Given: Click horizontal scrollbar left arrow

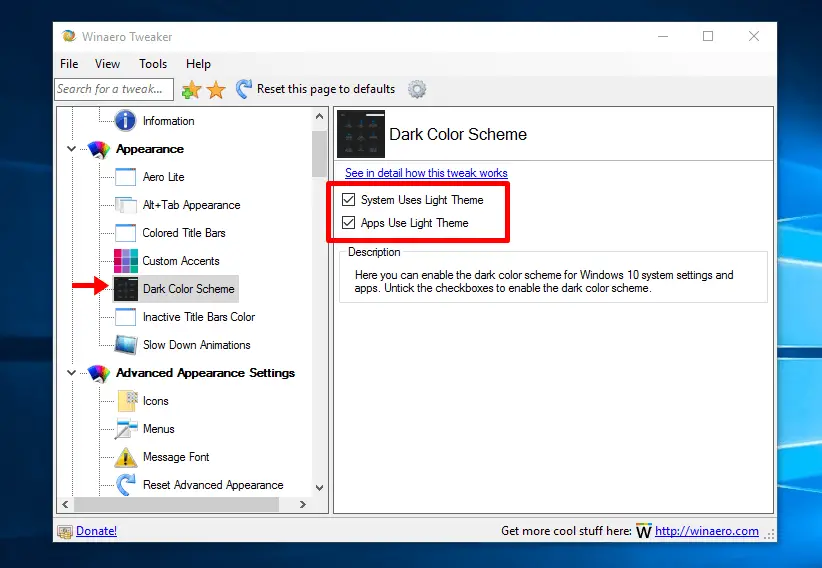Looking at the screenshot, I should click(x=66, y=505).
